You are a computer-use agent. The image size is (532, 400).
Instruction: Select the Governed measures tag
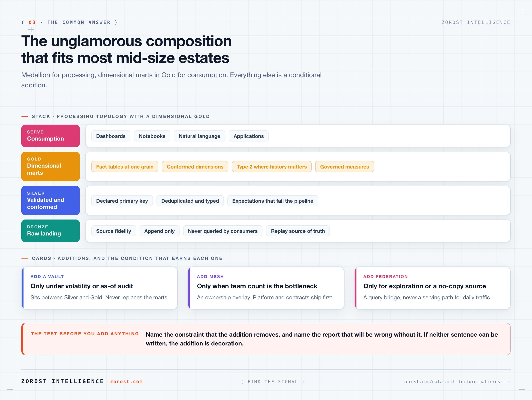click(344, 167)
